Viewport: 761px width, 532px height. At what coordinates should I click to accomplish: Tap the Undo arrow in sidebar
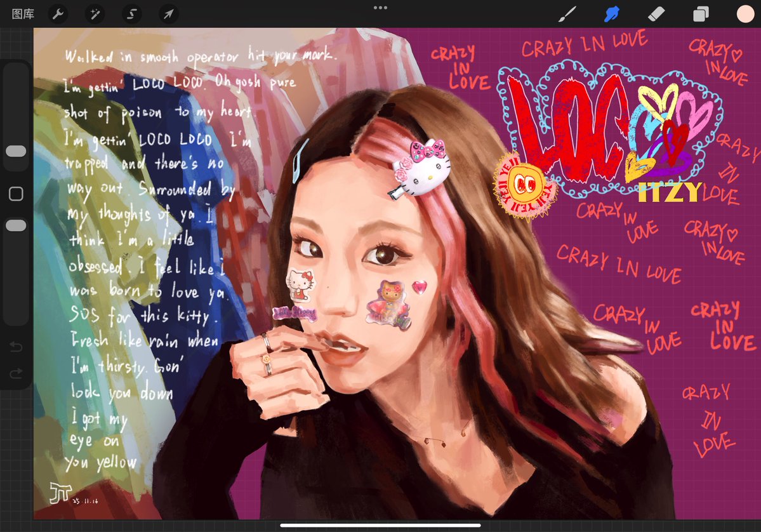tap(16, 346)
